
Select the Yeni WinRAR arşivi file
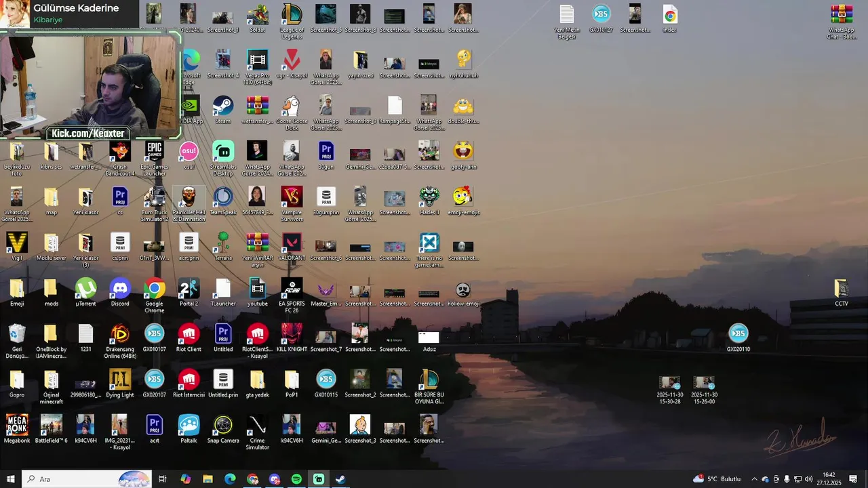[257, 250]
